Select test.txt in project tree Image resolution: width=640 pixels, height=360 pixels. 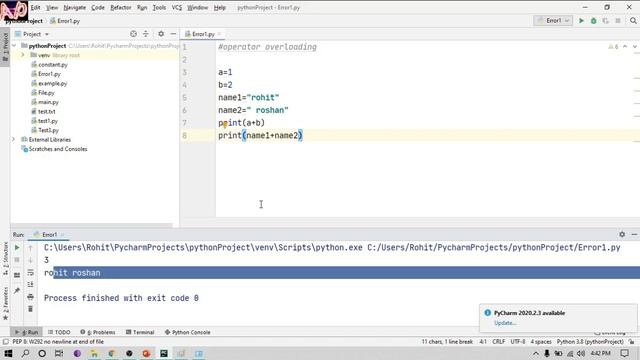[x=47, y=111]
